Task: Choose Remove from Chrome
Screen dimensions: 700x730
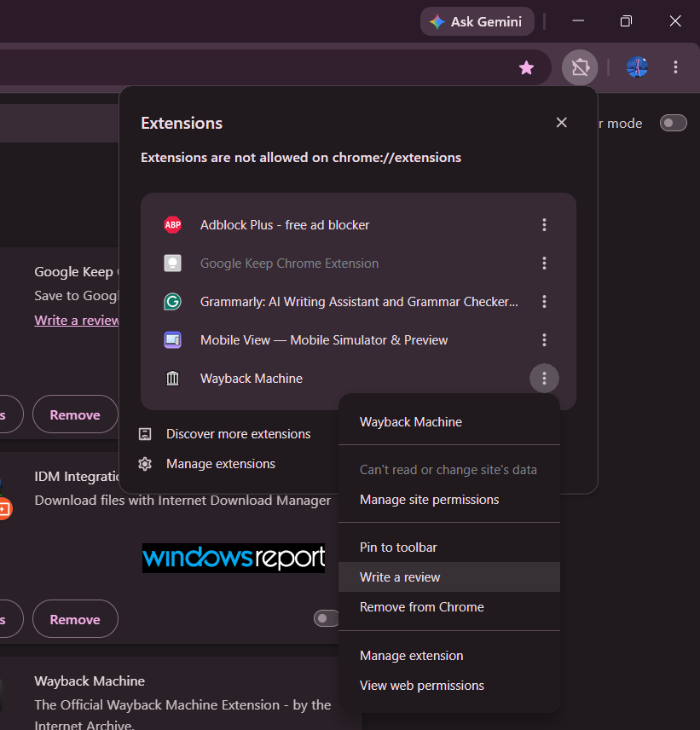Action: point(449,606)
